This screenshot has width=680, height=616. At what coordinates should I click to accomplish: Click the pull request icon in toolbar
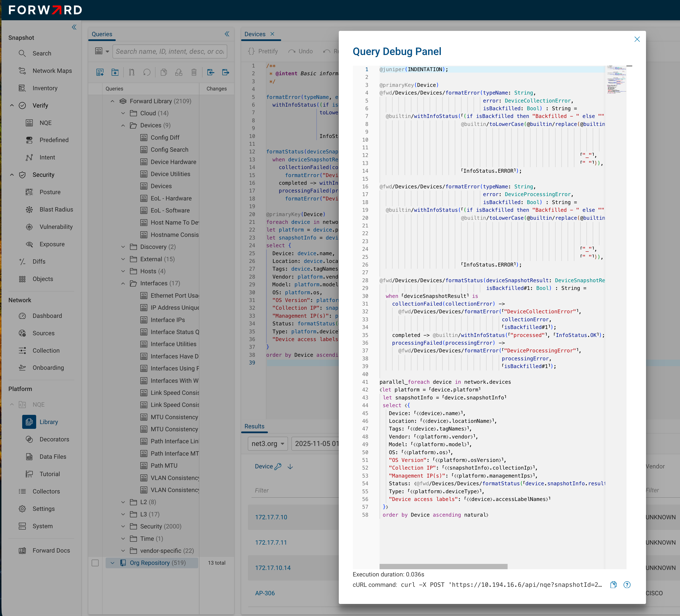(x=132, y=72)
